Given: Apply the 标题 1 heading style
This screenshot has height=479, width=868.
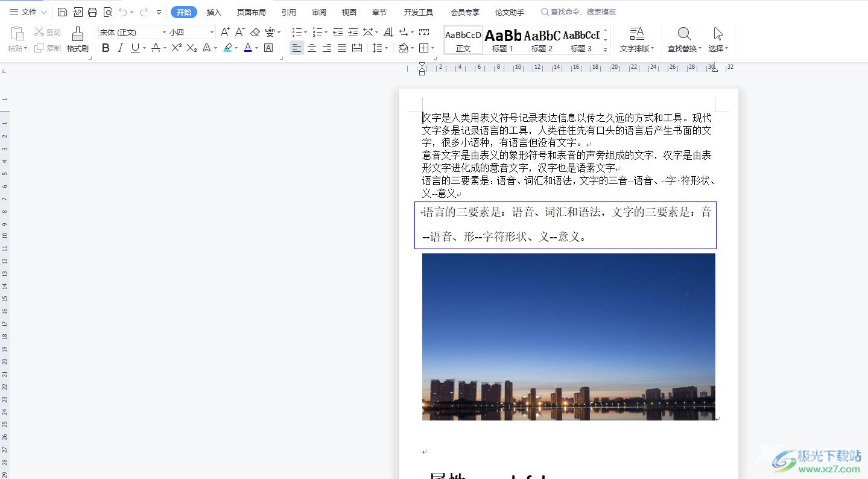Looking at the screenshot, I should pyautogui.click(x=502, y=40).
